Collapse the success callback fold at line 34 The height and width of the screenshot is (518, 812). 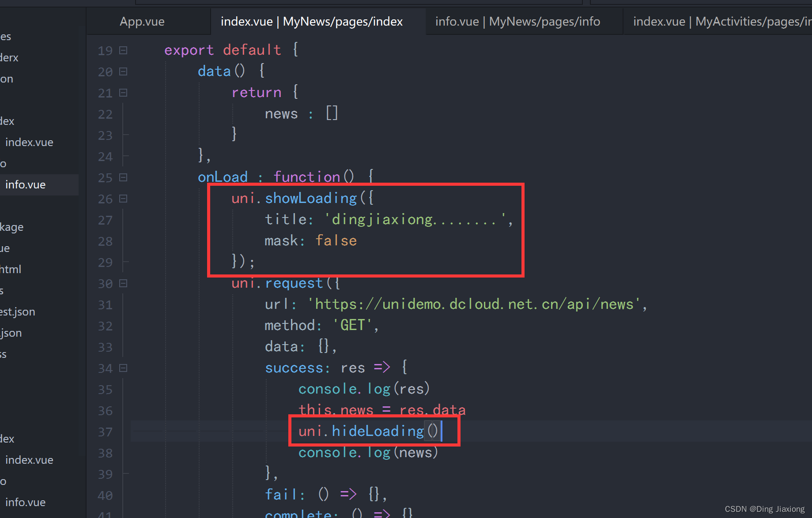(x=124, y=368)
